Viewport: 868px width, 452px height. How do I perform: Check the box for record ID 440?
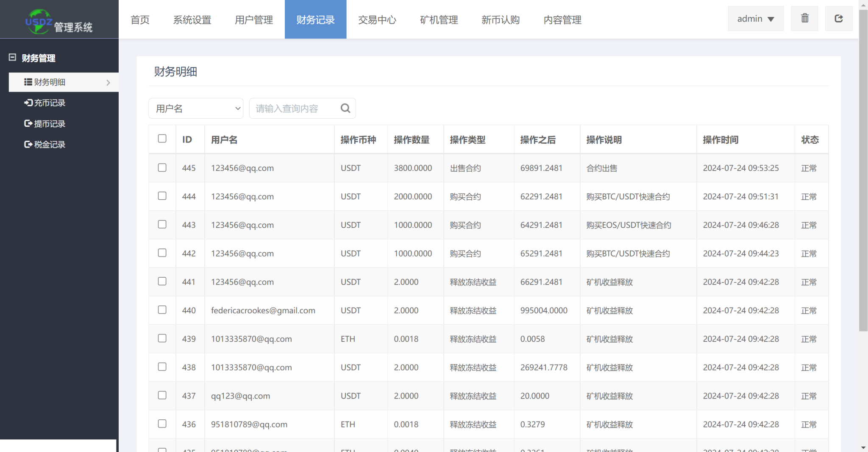(x=162, y=310)
